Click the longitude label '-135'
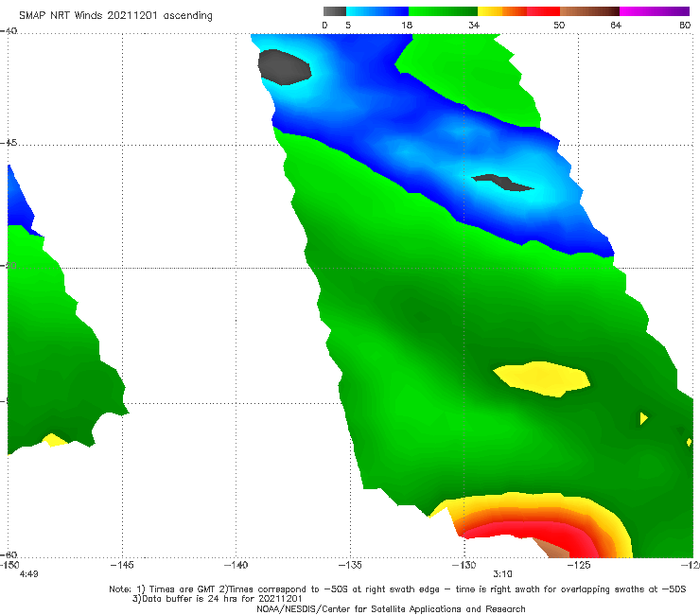The height and width of the screenshot is (615, 700). [350, 565]
